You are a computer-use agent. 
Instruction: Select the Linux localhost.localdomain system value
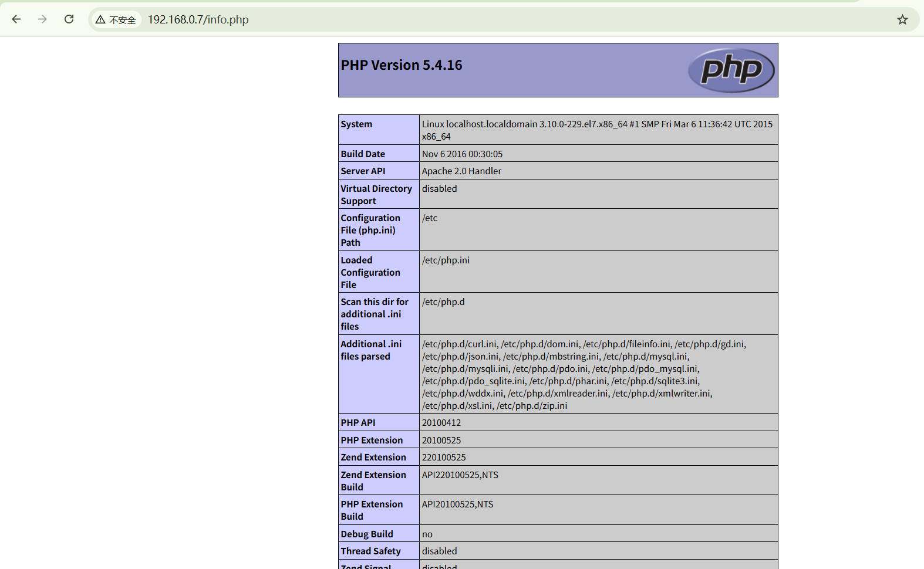click(597, 130)
